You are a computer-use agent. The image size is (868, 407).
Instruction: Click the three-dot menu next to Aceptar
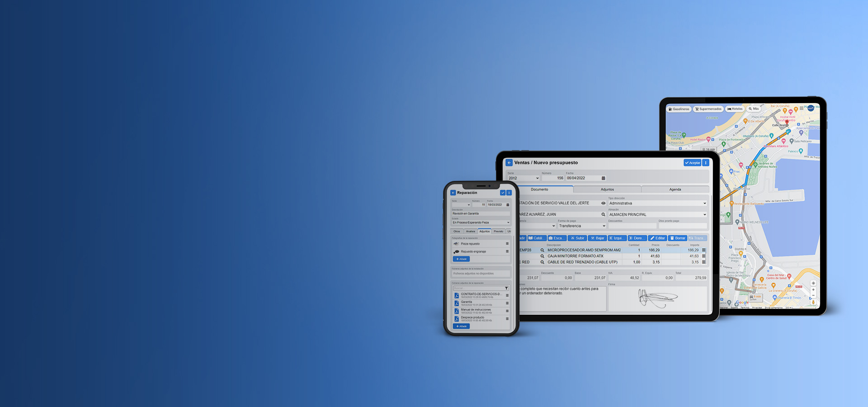click(x=706, y=163)
